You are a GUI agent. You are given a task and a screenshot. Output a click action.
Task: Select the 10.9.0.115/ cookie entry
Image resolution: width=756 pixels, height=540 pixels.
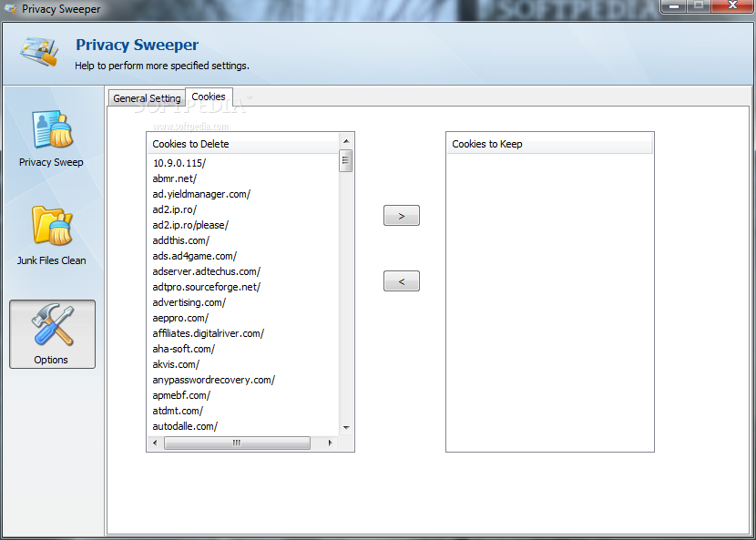(x=179, y=163)
